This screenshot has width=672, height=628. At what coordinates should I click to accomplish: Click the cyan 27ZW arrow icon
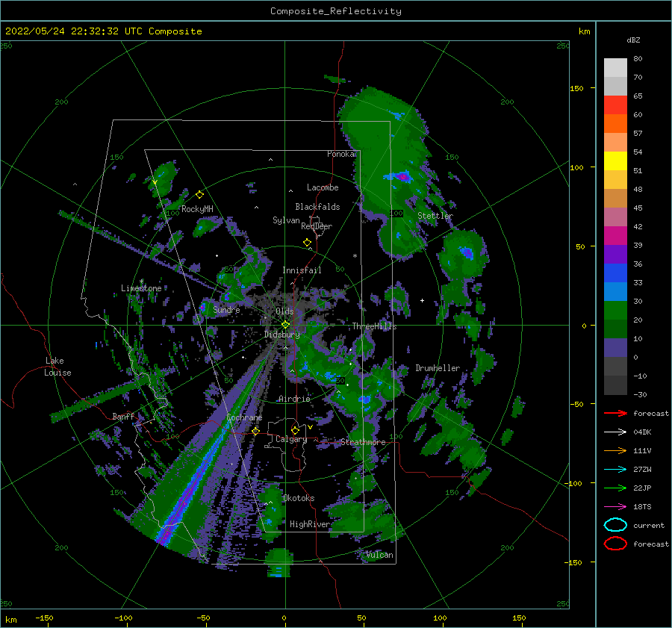(x=615, y=470)
